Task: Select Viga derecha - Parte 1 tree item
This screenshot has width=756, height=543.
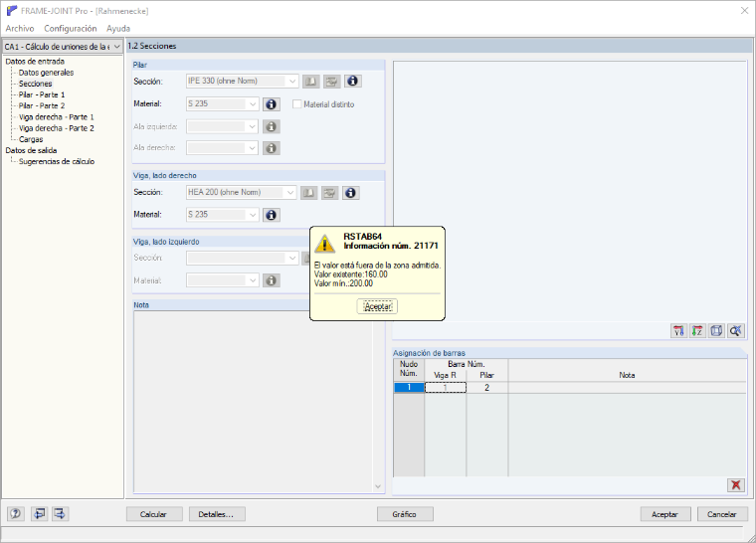Action: (x=57, y=116)
